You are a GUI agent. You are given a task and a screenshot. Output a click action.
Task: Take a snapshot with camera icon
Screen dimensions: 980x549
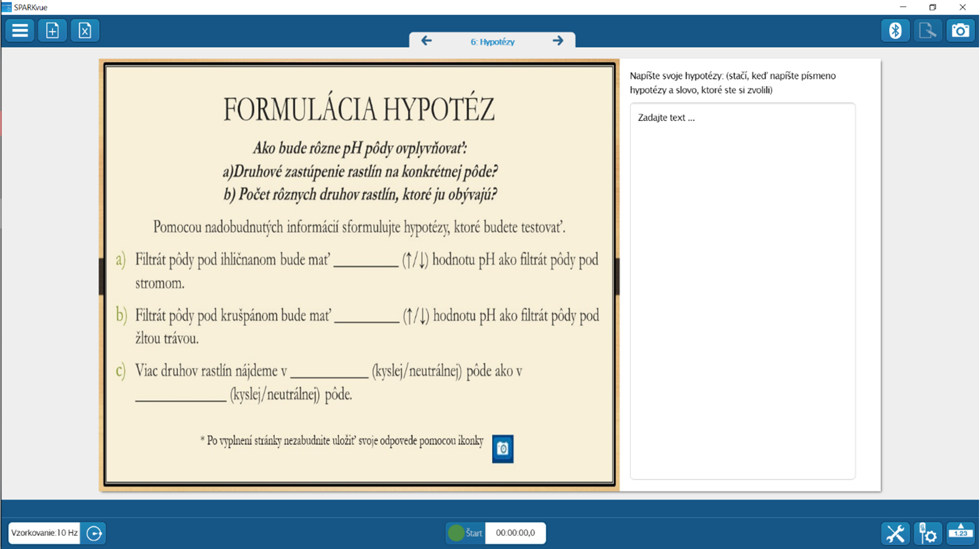click(960, 31)
